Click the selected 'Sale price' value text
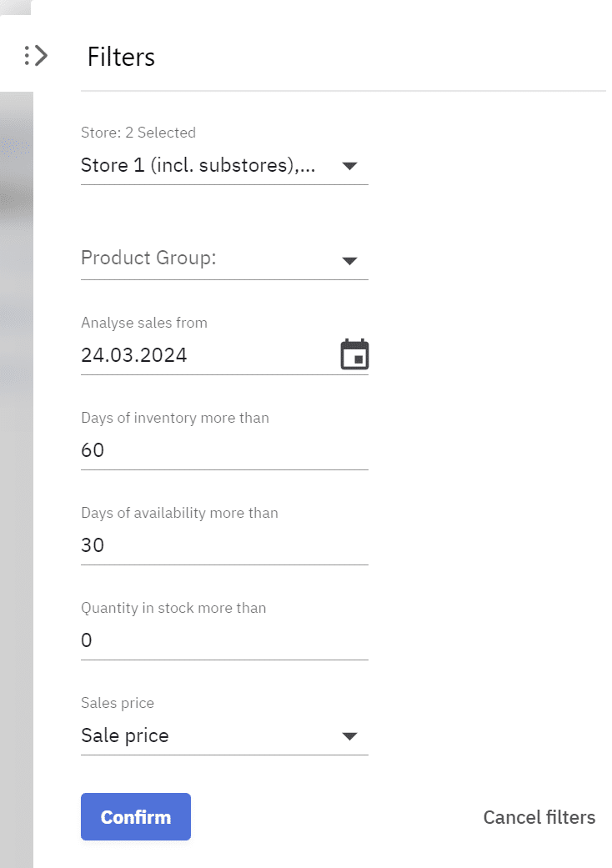Viewport: 612px width, 868px height. tap(125, 735)
